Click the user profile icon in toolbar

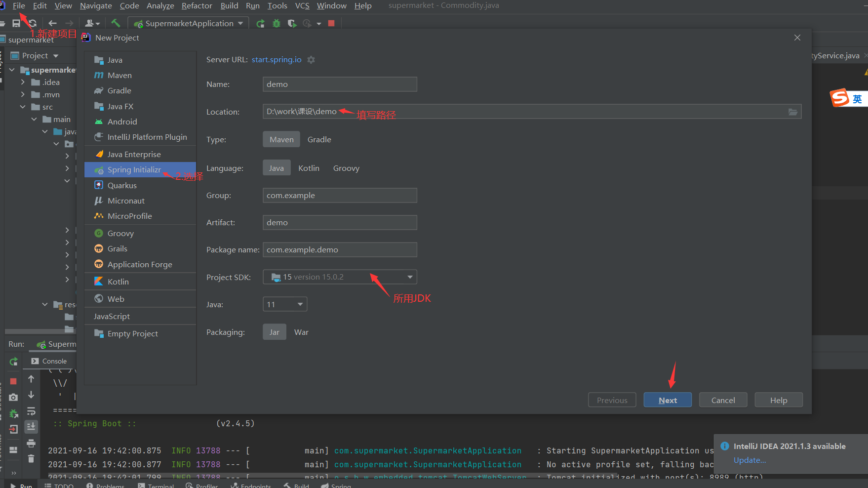click(92, 23)
